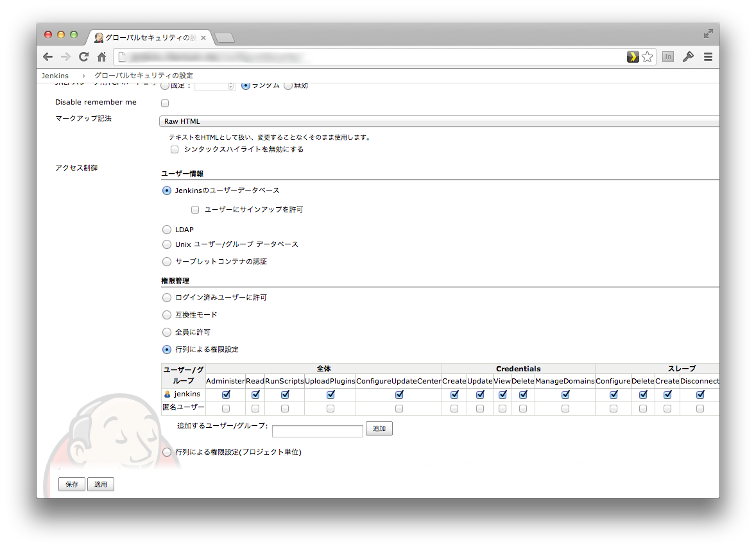The height and width of the screenshot is (549, 756).
Task: Select Unix ユーザー/グループ データベース option
Action: (x=167, y=244)
